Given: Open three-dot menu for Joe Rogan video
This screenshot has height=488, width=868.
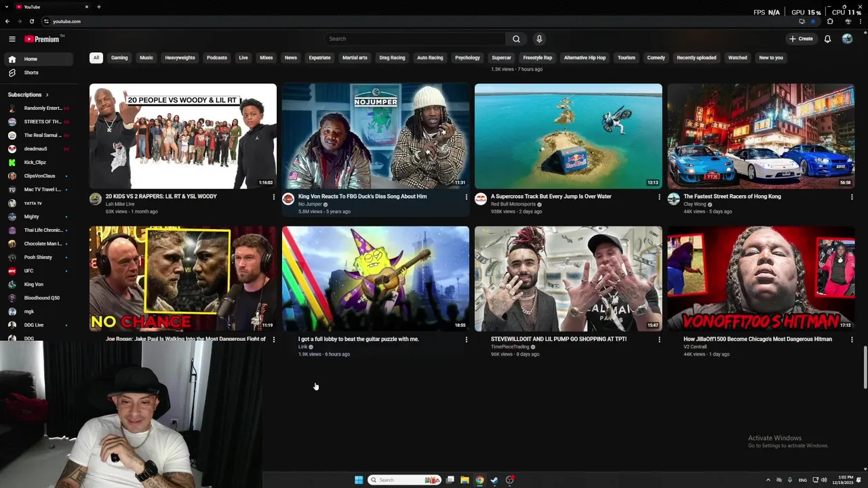Looking at the screenshot, I should pyautogui.click(x=274, y=340).
